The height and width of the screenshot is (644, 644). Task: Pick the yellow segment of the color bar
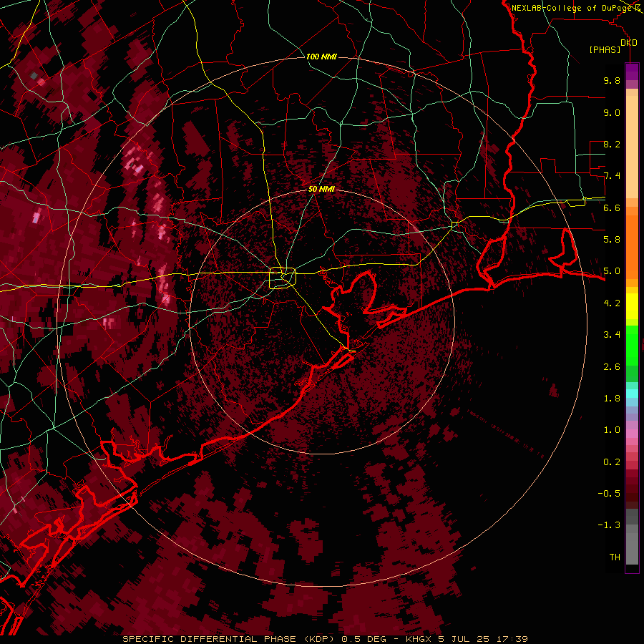point(632,306)
